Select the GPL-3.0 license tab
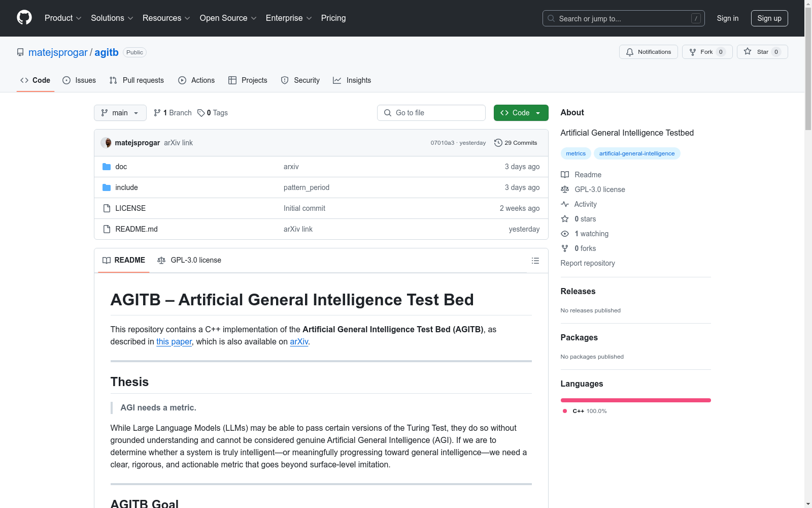The width and height of the screenshot is (812, 508). 189,260
